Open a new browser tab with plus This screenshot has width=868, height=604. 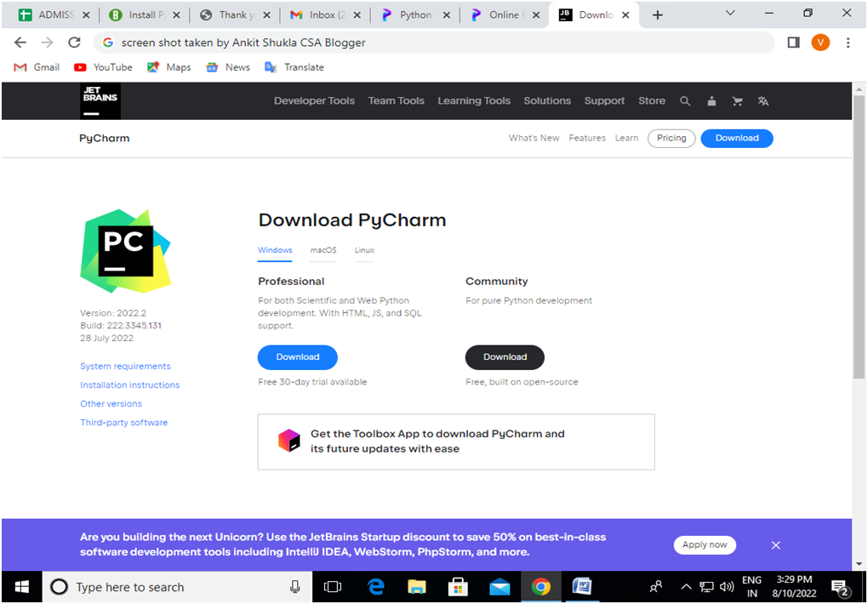point(657,15)
